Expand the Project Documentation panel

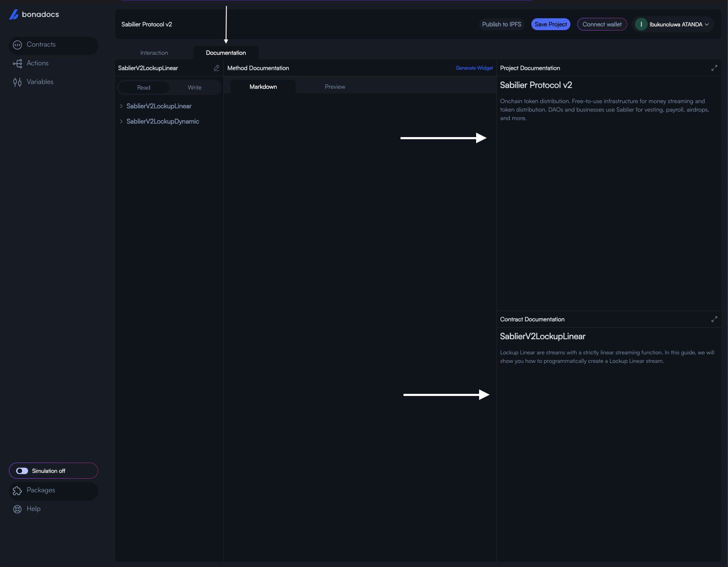point(714,68)
